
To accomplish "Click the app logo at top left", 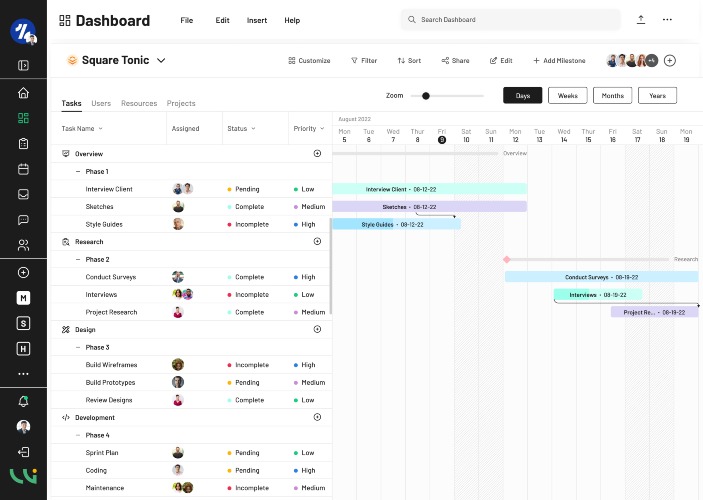I will tap(23, 31).
